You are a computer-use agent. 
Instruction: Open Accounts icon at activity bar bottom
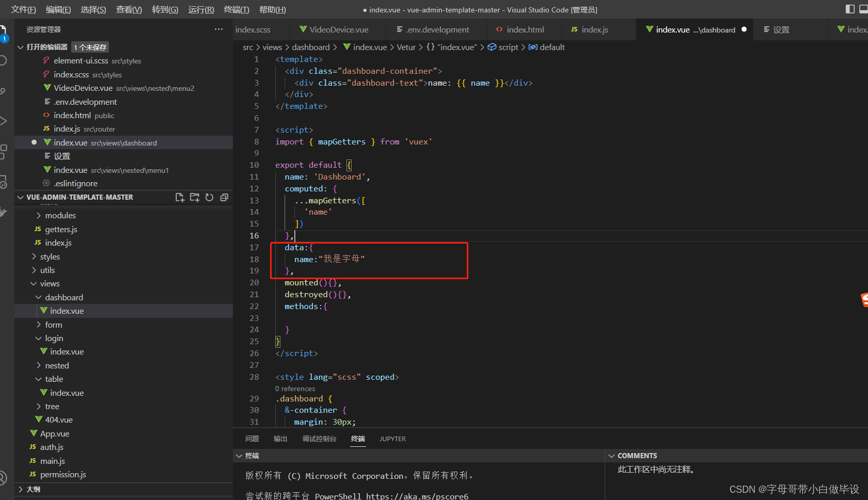3,478
